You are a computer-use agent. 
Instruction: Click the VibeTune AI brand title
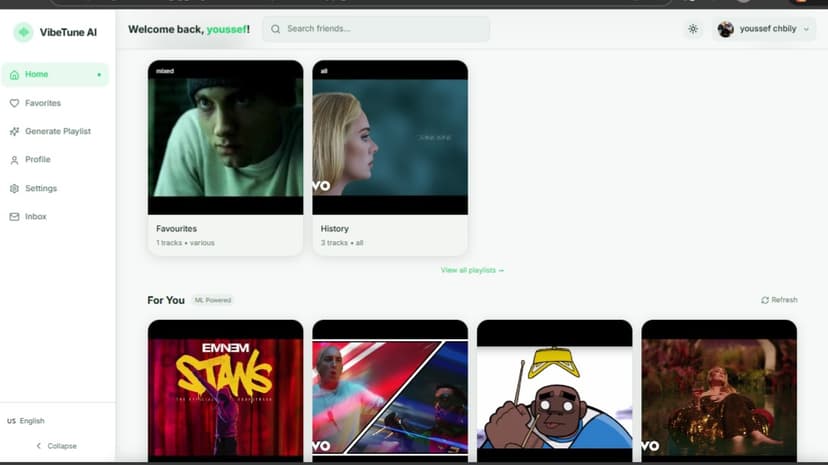pos(68,32)
